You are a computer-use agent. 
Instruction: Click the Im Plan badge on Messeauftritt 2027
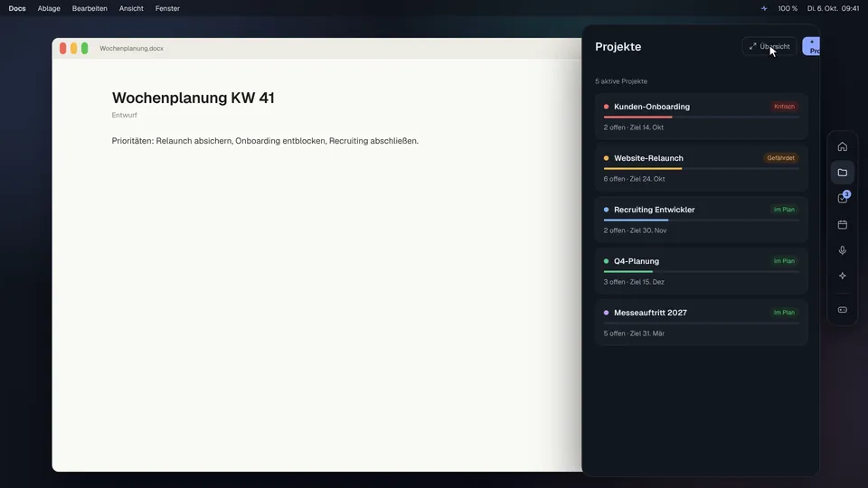(x=784, y=313)
